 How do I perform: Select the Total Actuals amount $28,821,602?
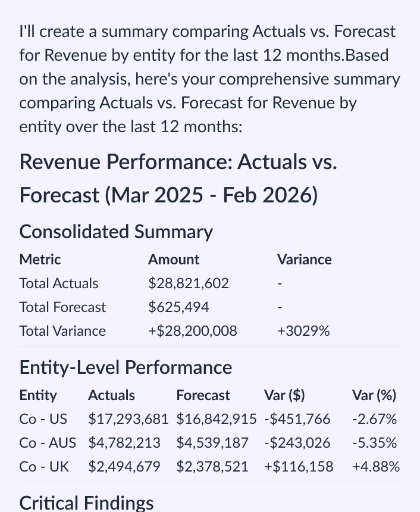188,283
